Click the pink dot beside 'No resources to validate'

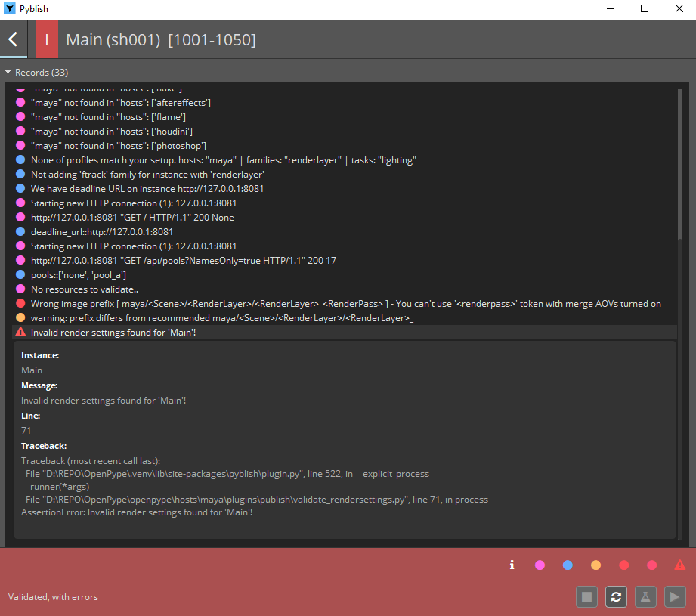pyautogui.click(x=20, y=289)
